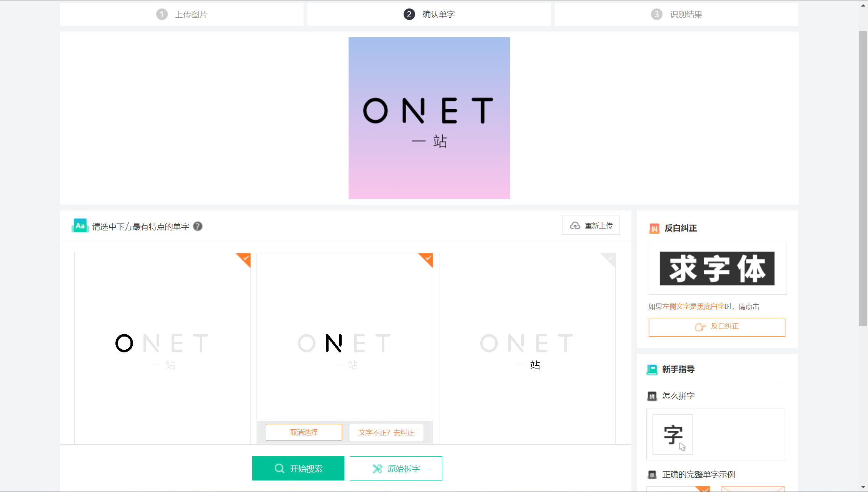Click the uploaded ONET preview image
This screenshot has height=492, width=868.
(x=429, y=118)
